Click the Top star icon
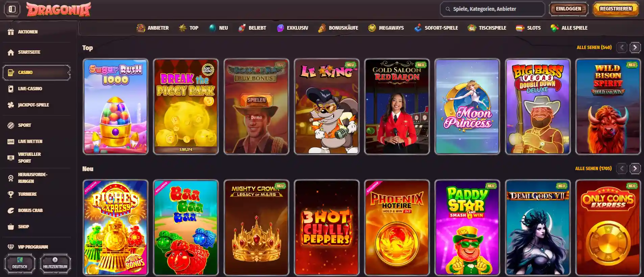This screenshot has width=644, height=277. tap(182, 28)
